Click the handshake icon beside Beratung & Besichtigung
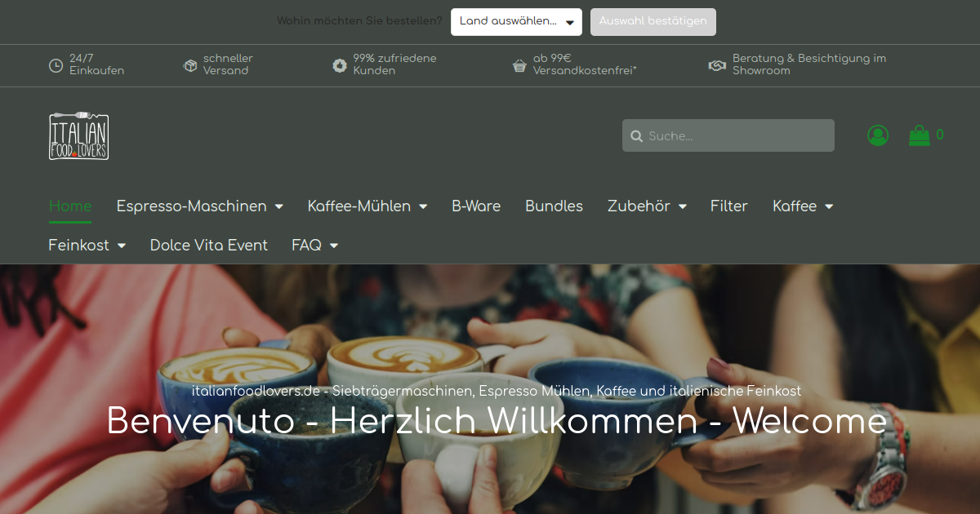The image size is (980, 514). [x=717, y=65]
